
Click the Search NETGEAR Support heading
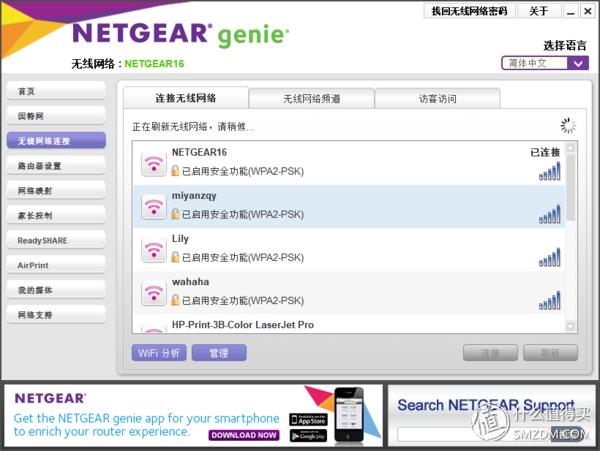(486, 405)
